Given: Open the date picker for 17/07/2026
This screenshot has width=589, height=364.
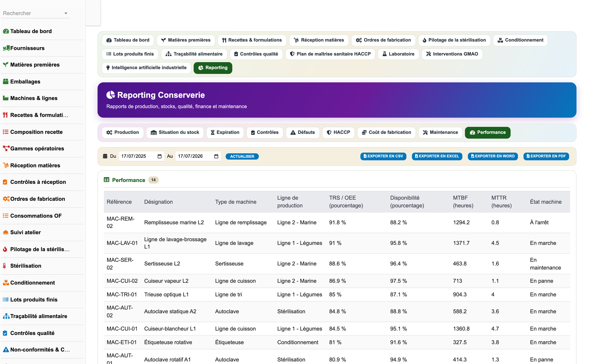Looking at the screenshot, I should click(216, 156).
